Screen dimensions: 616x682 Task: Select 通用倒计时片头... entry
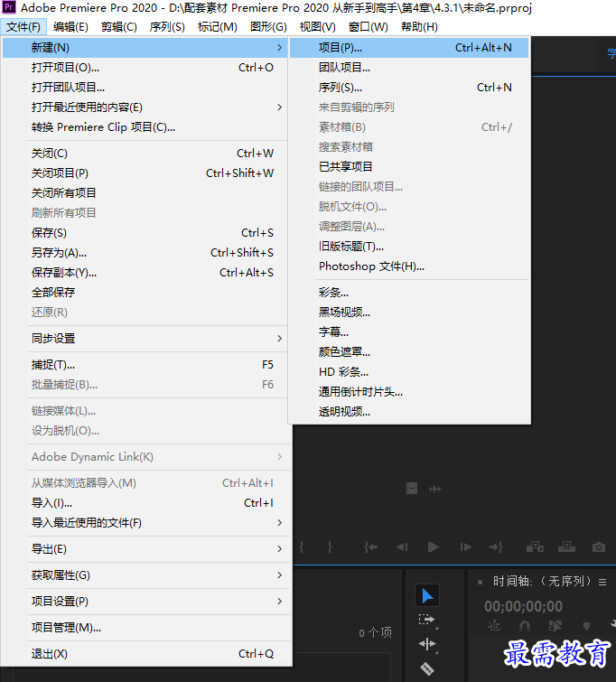[x=409, y=392]
